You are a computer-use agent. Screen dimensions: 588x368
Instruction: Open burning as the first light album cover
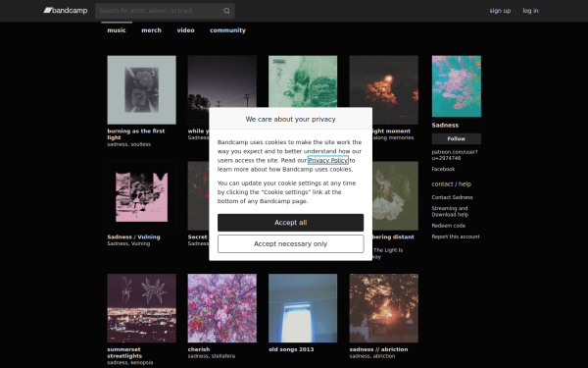[x=142, y=90]
